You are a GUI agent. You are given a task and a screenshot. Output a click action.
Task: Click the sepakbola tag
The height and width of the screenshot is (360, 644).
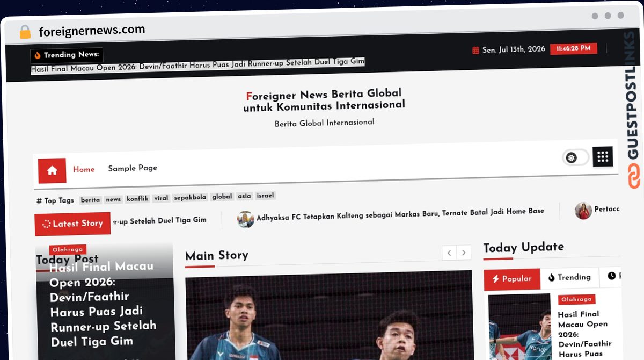click(190, 197)
